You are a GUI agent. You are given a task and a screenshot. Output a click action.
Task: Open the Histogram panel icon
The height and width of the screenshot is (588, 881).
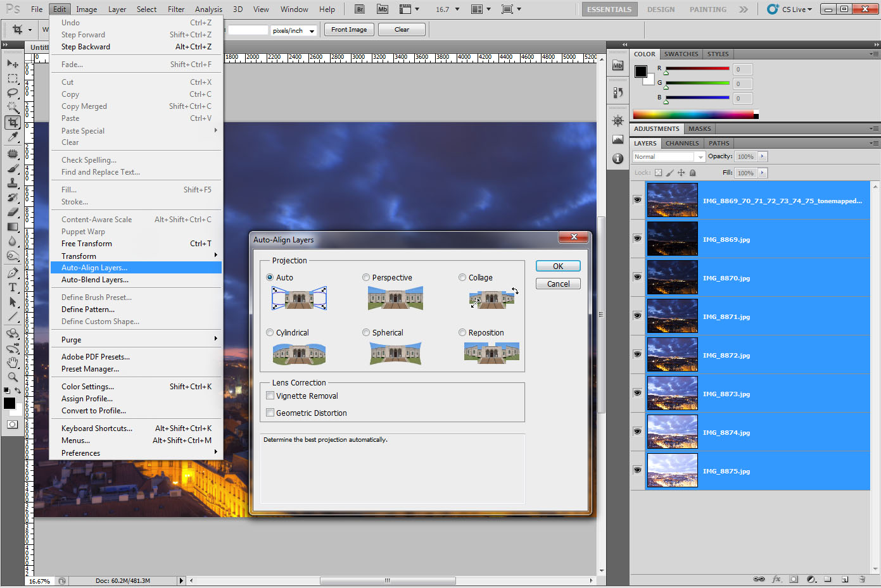coord(618,139)
